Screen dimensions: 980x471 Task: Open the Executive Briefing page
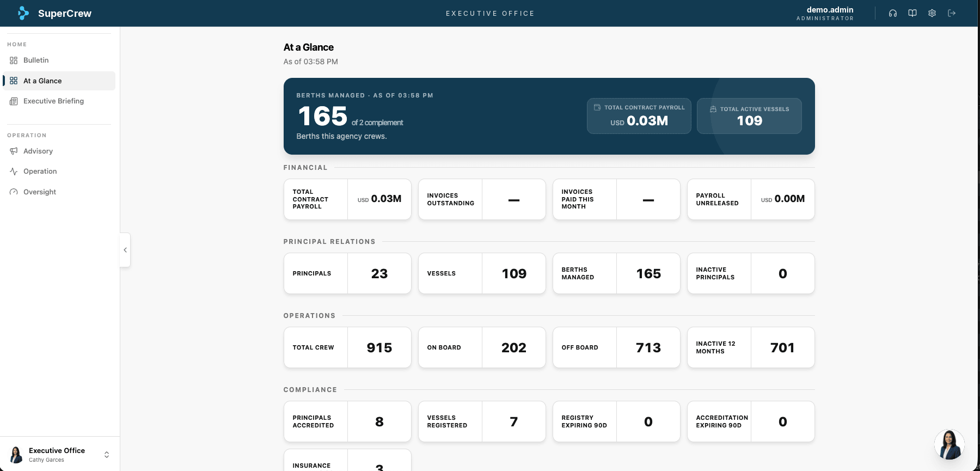[x=59, y=101]
